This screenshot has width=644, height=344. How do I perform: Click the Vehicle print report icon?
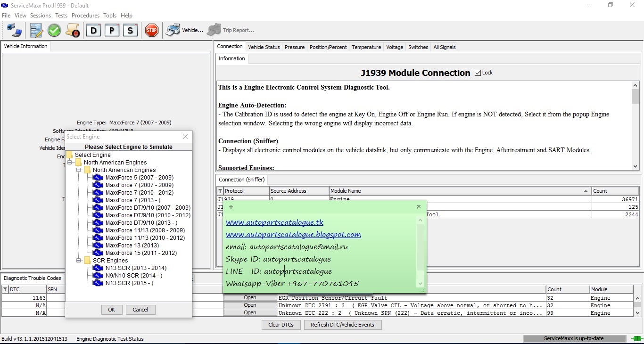(173, 30)
